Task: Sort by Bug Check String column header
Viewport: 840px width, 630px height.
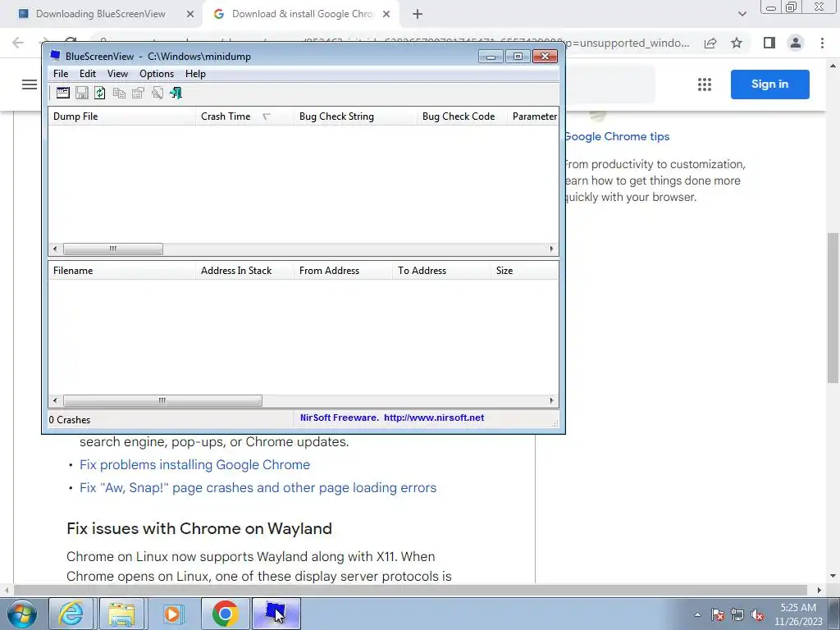Action: pyautogui.click(x=356, y=116)
